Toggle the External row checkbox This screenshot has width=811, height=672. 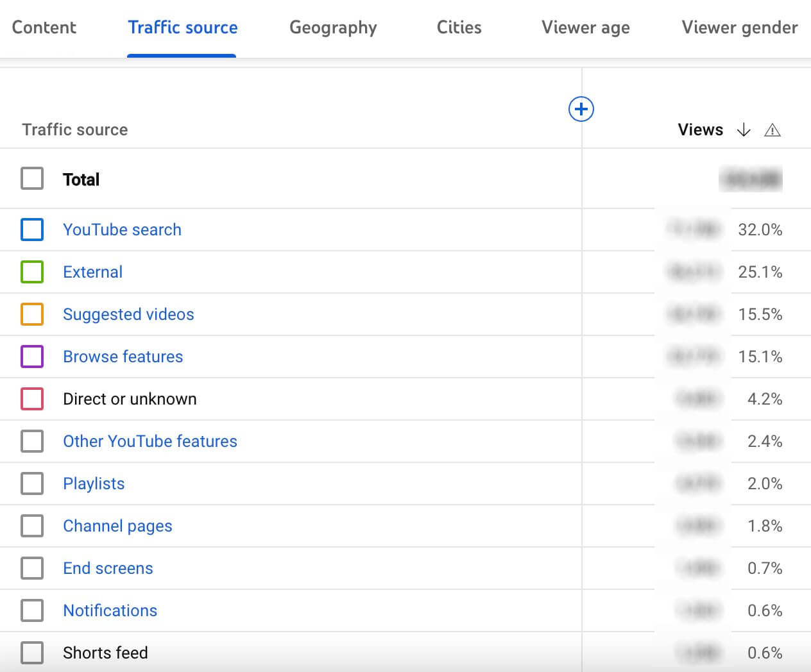coord(32,272)
